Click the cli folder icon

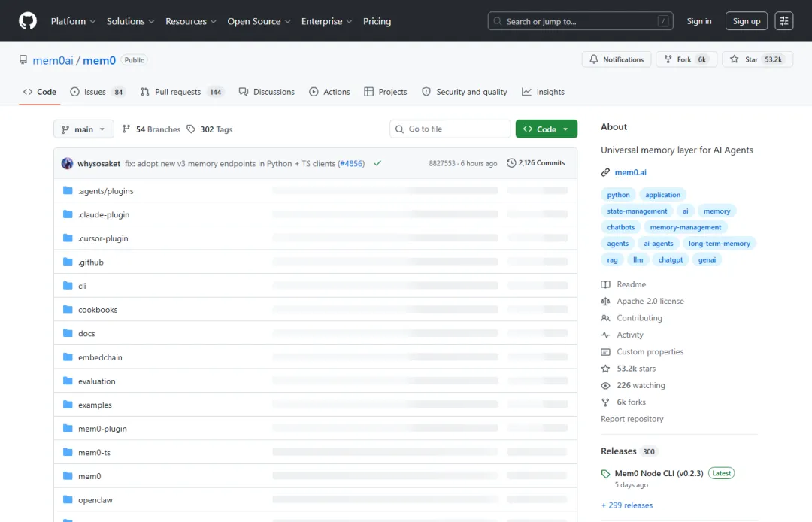[68, 285]
